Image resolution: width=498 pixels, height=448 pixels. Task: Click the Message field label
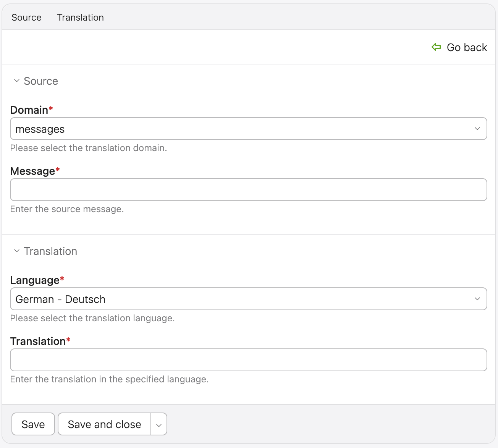[x=32, y=171]
